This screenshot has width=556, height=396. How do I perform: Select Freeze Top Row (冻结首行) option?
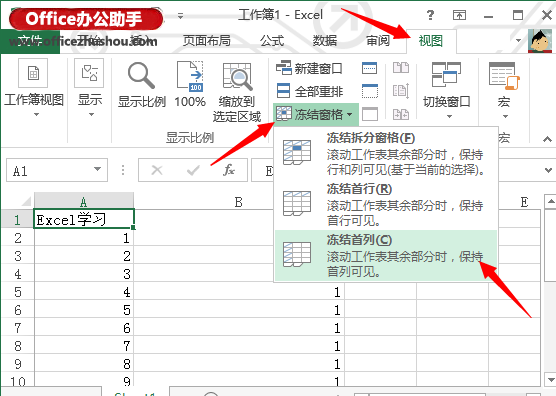(x=386, y=204)
